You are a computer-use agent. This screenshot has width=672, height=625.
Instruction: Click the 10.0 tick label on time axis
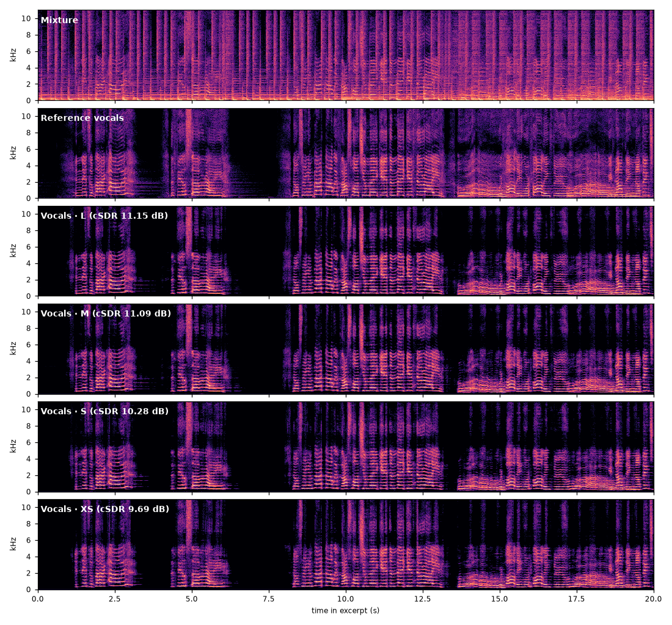pos(345,599)
